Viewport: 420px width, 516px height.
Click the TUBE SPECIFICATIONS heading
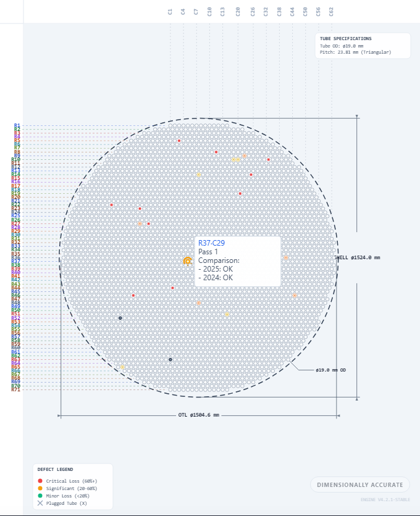coord(345,38)
